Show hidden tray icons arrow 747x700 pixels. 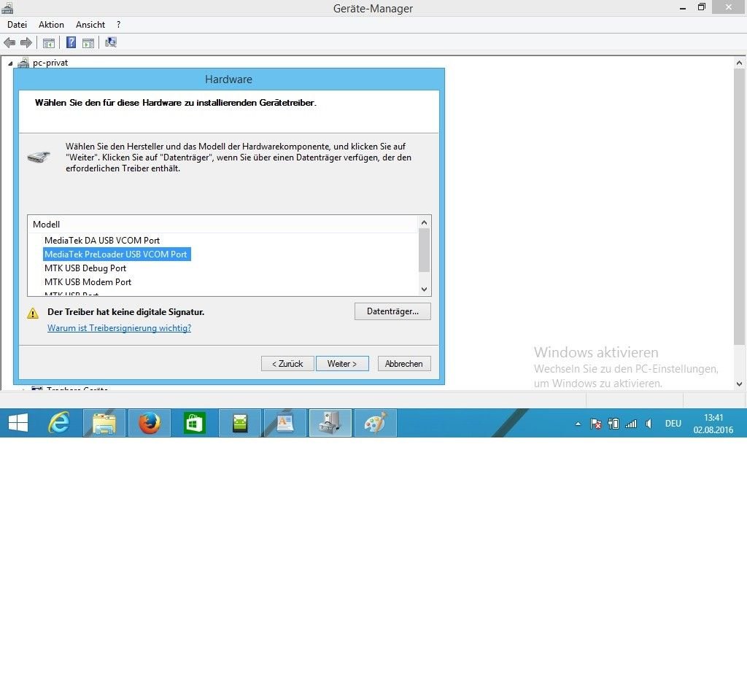578,424
